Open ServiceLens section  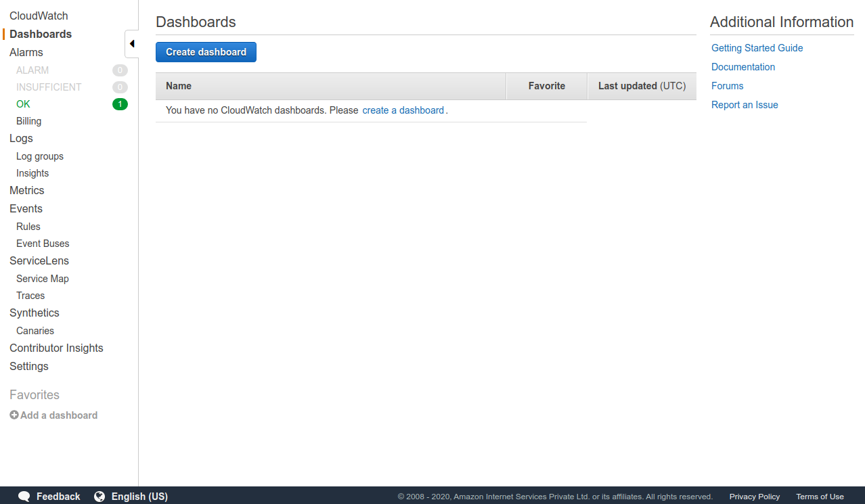coord(39,260)
